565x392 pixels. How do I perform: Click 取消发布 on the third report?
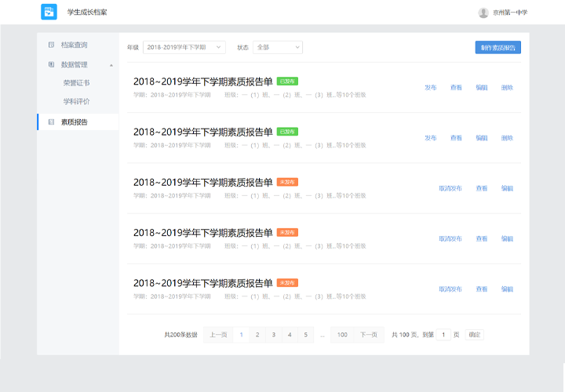tap(450, 188)
